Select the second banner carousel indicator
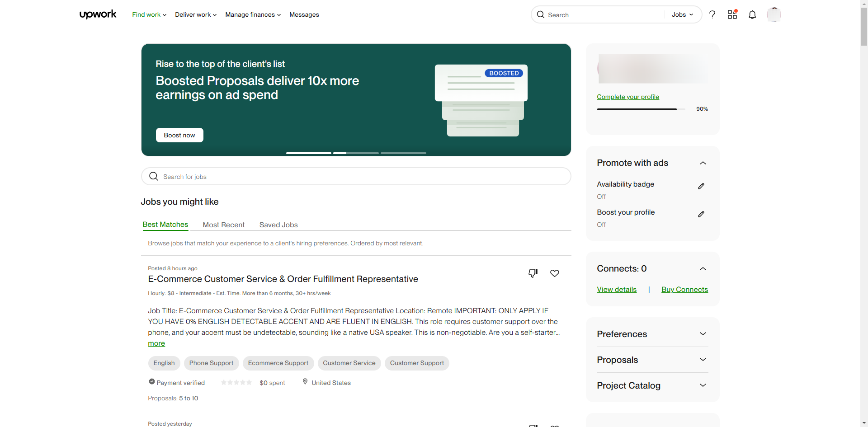Screen dimensions: 868x427 [x=356, y=153]
